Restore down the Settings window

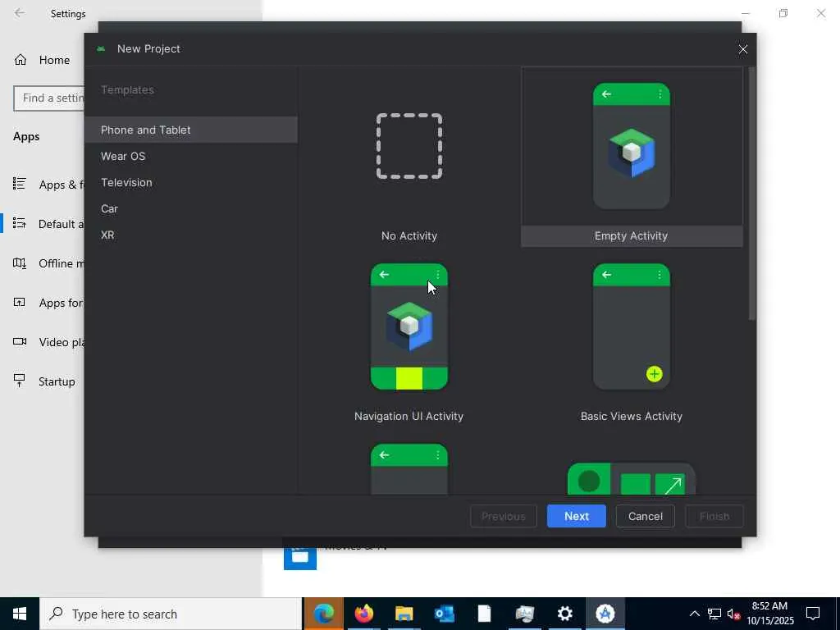coord(783,13)
